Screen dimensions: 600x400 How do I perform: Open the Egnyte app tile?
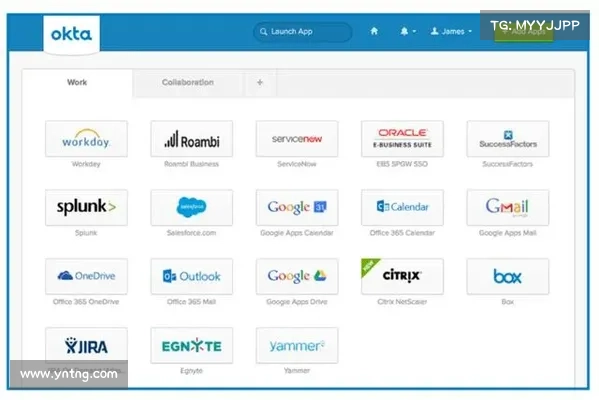tap(191, 345)
